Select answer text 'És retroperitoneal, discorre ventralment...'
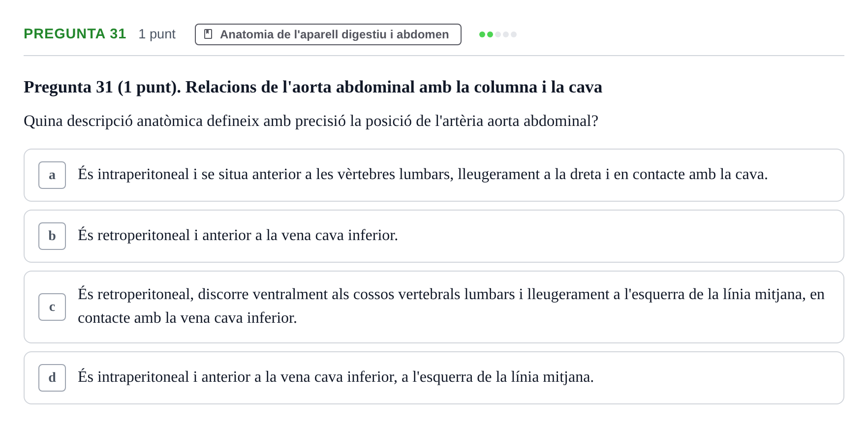Screen dimensions: 868x429 tap(451, 306)
